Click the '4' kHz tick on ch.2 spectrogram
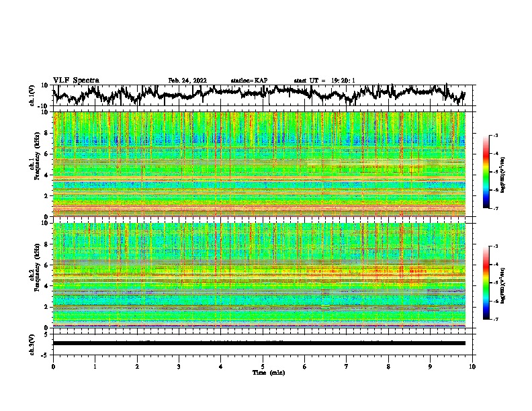The image size is (532, 411). [47, 286]
